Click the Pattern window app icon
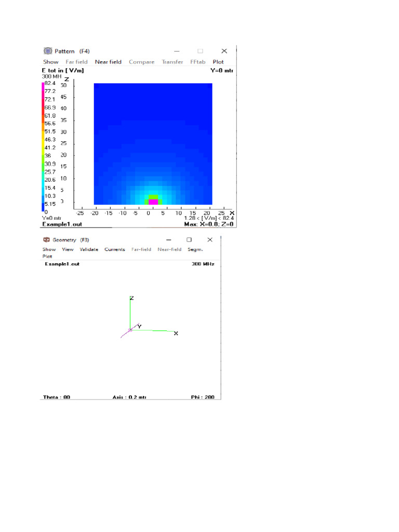 click(48, 51)
